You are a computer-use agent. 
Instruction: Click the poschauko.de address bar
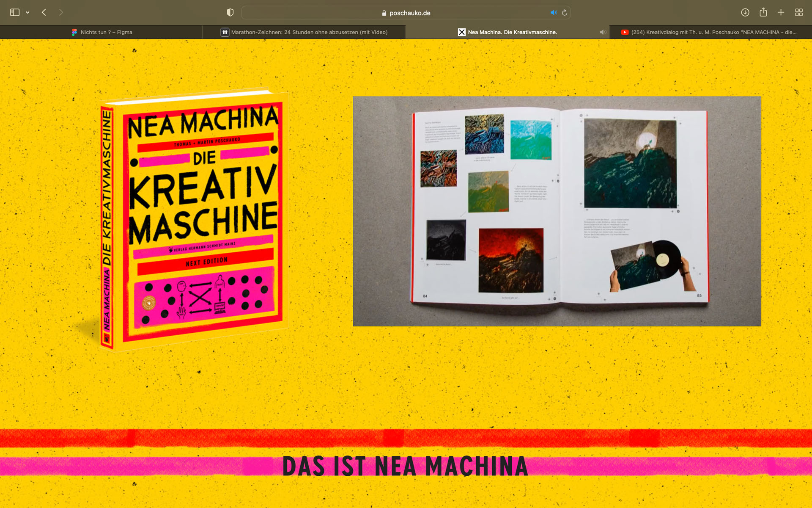pyautogui.click(x=406, y=13)
